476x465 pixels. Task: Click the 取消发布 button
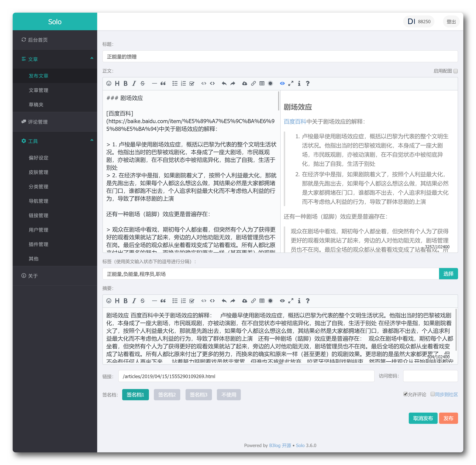(423, 418)
